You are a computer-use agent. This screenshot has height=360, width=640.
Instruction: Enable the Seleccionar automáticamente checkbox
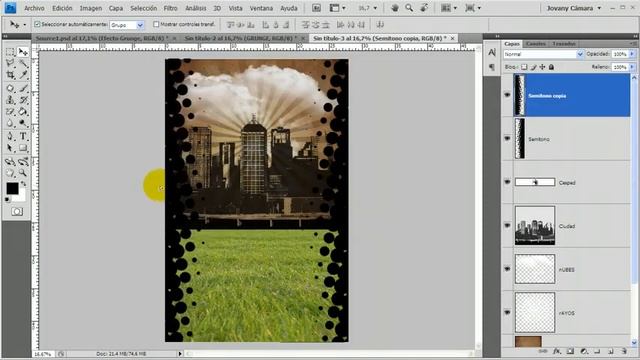[37, 24]
